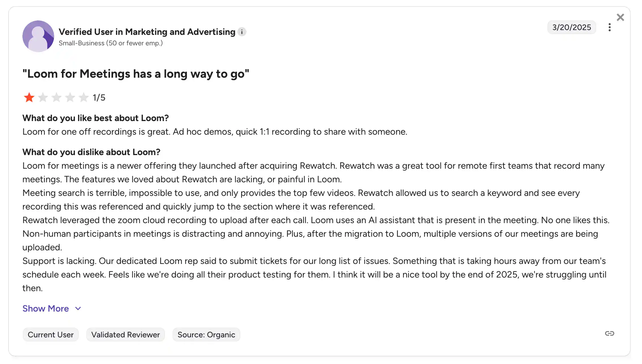The height and width of the screenshot is (364, 642).
Task: Click the fifth rating star
Action: 83,97
